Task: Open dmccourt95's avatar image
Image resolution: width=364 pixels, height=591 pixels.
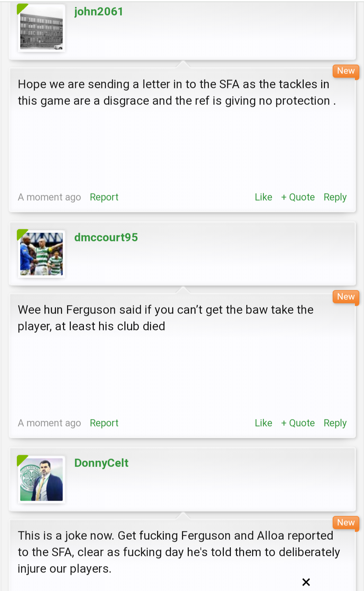Action: tap(41, 254)
